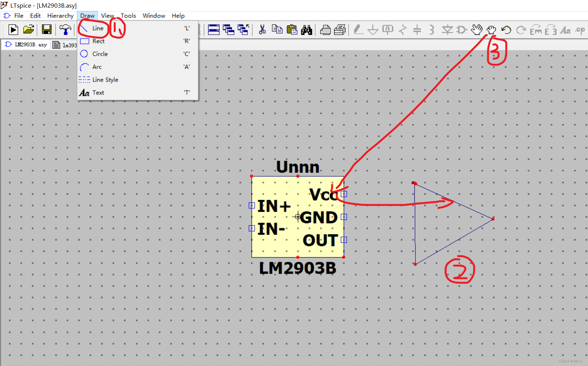Select the Move open-hand tool
This screenshot has width=588, height=366.
click(477, 30)
